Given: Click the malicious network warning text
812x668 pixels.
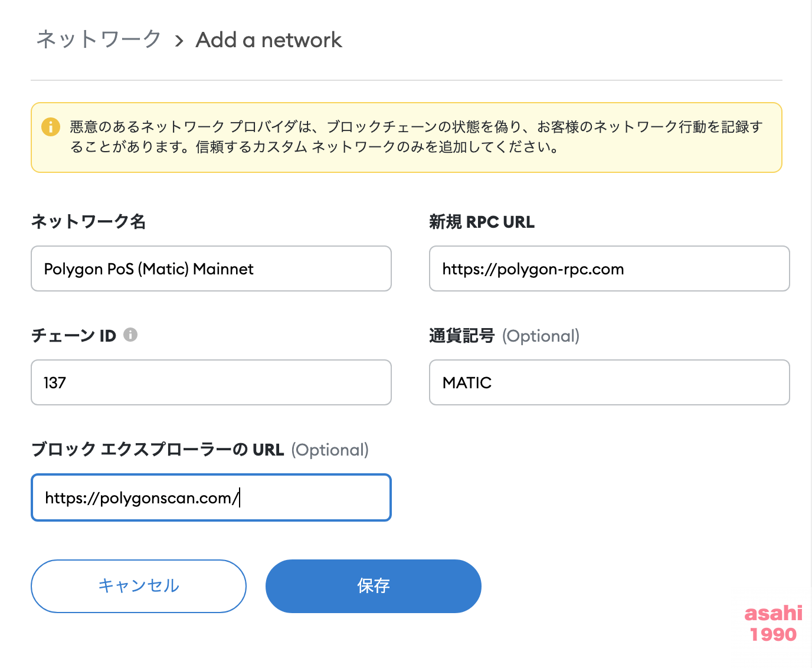Looking at the screenshot, I should point(416,136).
